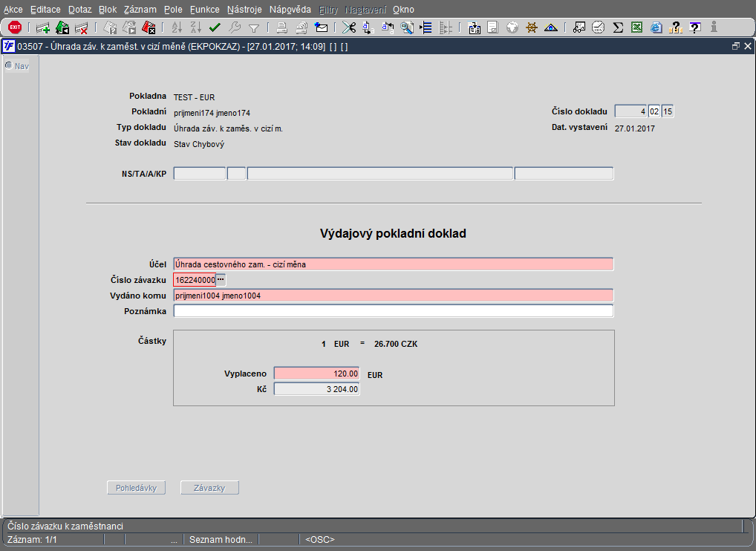Click the 'Stav Chybový' text

[x=198, y=144]
